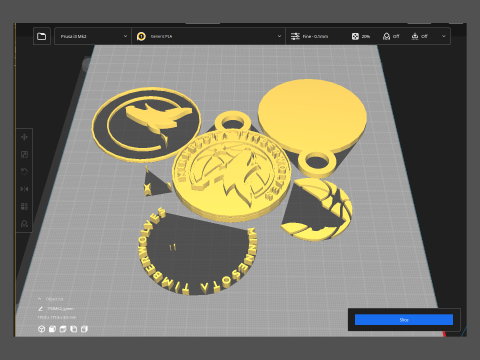Select the wolf logo ring model
480x360 pixels.
(147, 125)
